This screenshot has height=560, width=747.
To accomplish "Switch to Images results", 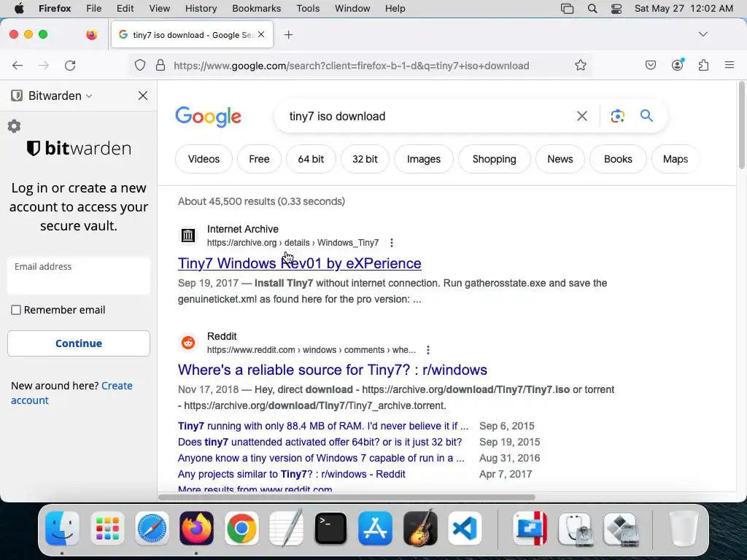I will [424, 159].
